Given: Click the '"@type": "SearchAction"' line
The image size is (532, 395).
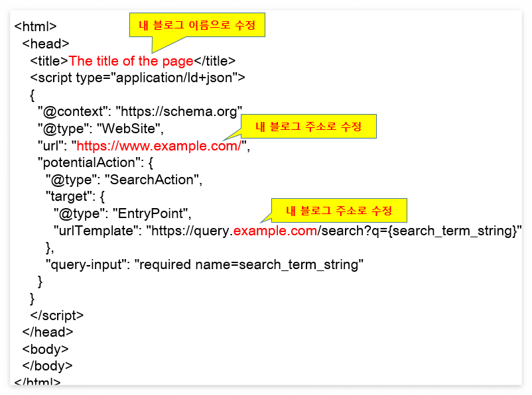Looking at the screenshot, I should pos(124,180).
